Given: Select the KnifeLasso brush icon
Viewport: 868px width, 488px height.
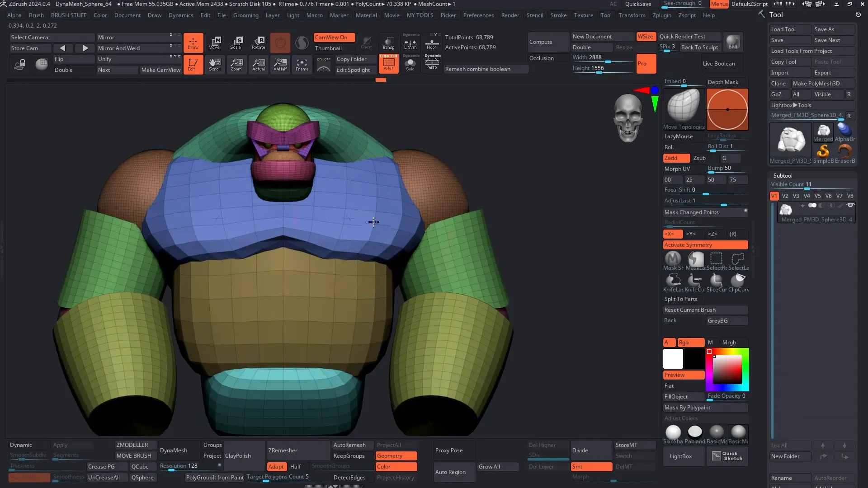Looking at the screenshot, I should [673, 283].
